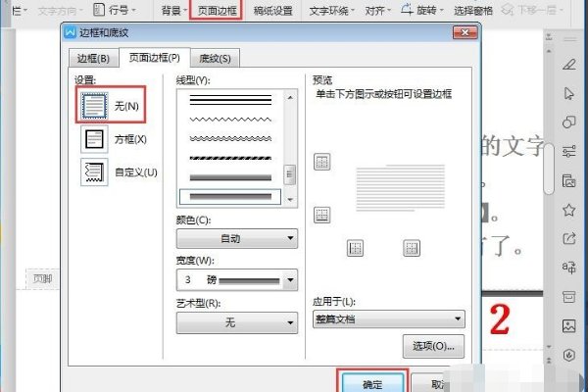Select the 方框(X) box border setting
Image resolution: width=588 pixels, height=392 pixels.
tap(114, 139)
